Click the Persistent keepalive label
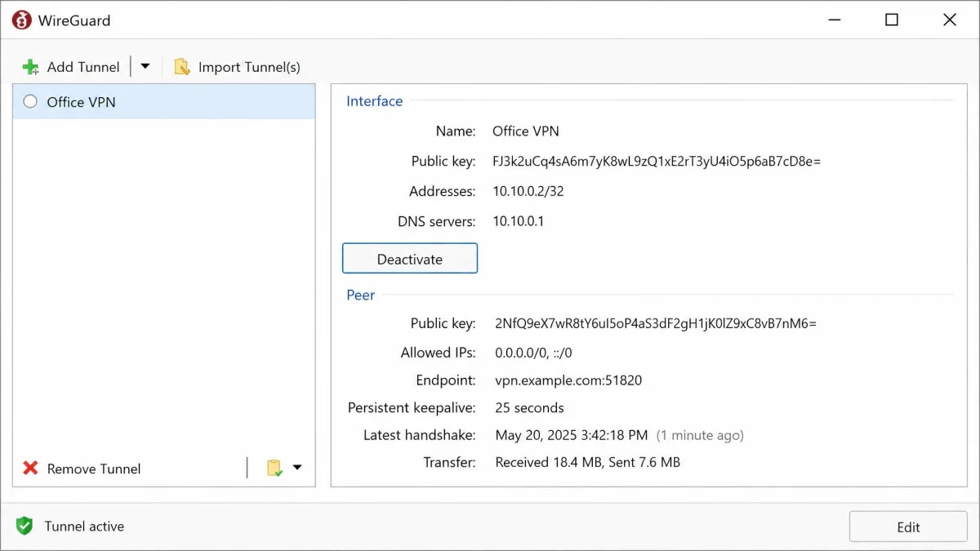The width and height of the screenshot is (980, 551). coord(412,407)
